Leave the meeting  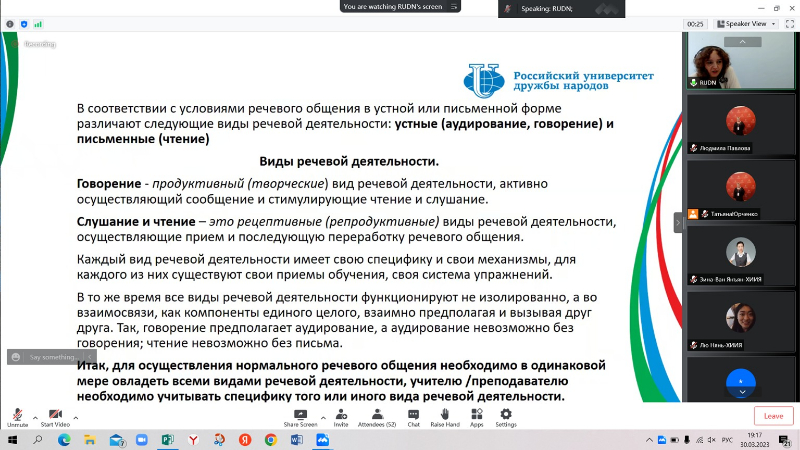coord(773,416)
